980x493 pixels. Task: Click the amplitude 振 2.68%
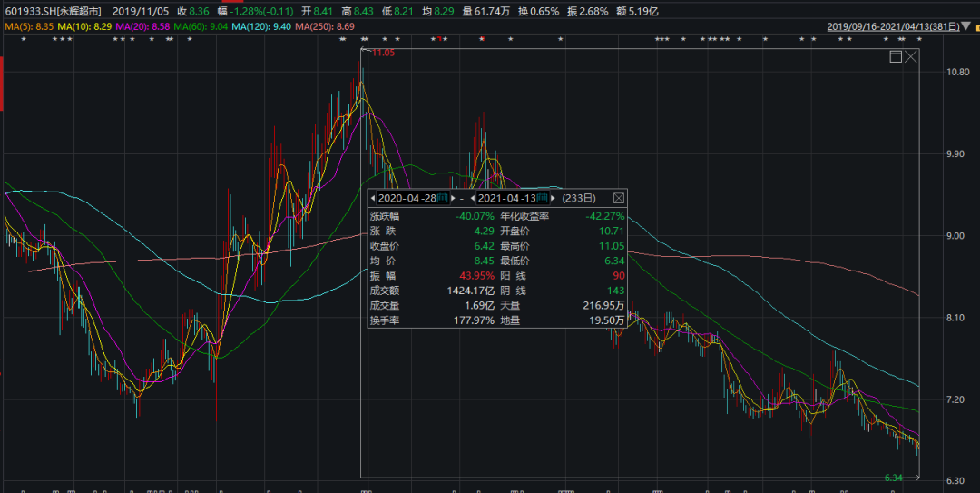587,11
